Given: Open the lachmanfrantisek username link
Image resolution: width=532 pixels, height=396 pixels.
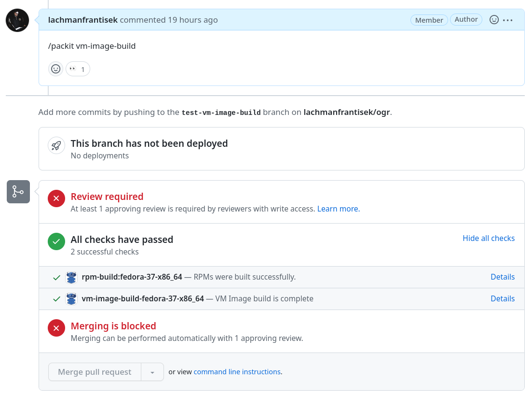Looking at the screenshot, I should tap(82, 20).
